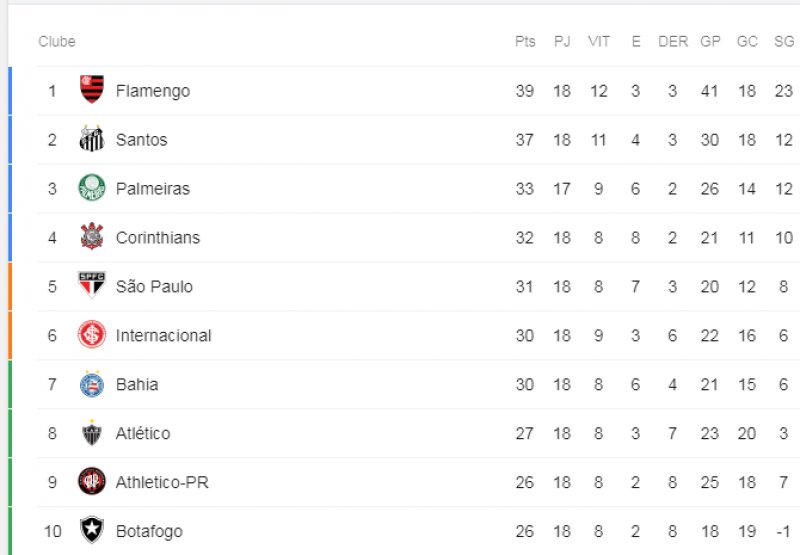Click the Corinthians club crest
The width and height of the screenshot is (800, 555).
[x=92, y=236]
